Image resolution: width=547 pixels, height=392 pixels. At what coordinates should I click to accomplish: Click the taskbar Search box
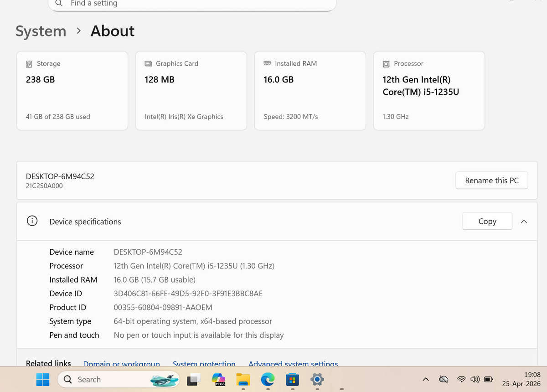pyautogui.click(x=119, y=379)
